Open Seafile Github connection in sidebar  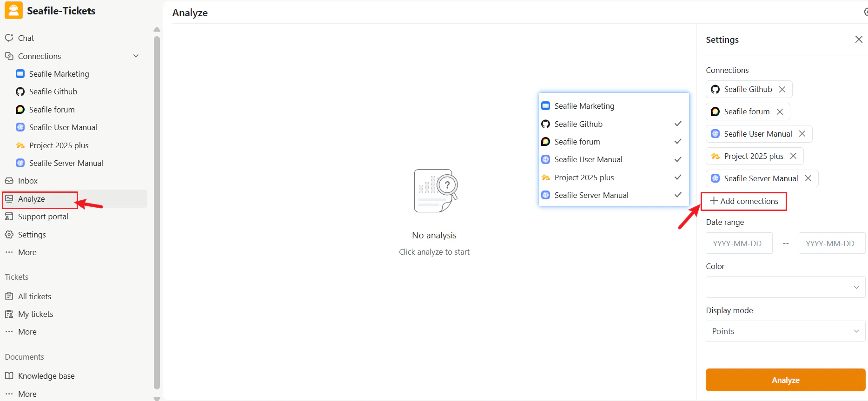click(x=53, y=92)
